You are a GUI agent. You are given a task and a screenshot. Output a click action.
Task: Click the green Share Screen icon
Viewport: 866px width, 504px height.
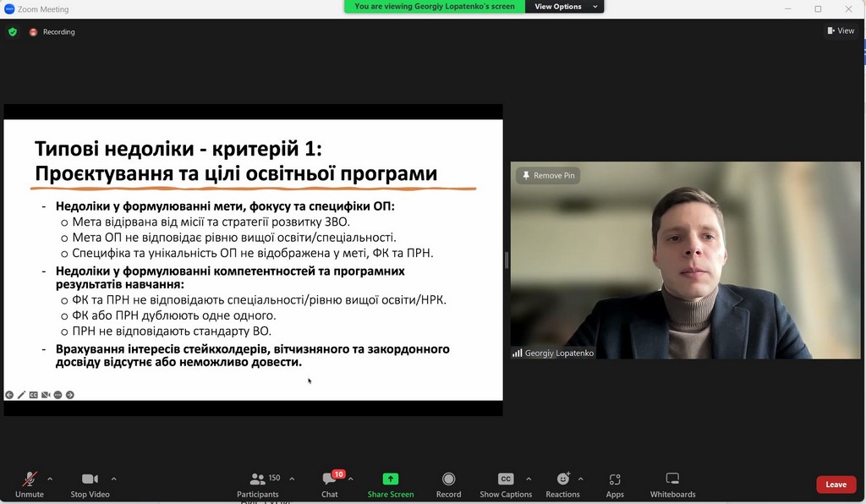pos(390,479)
